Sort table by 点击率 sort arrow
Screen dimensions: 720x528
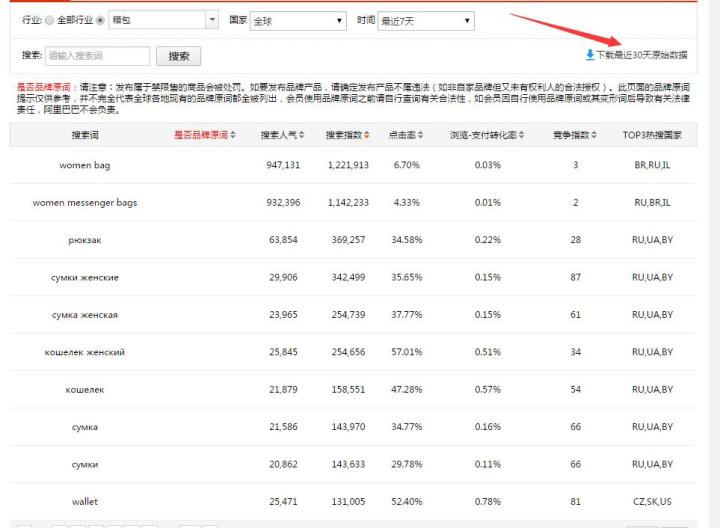tap(419, 135)
